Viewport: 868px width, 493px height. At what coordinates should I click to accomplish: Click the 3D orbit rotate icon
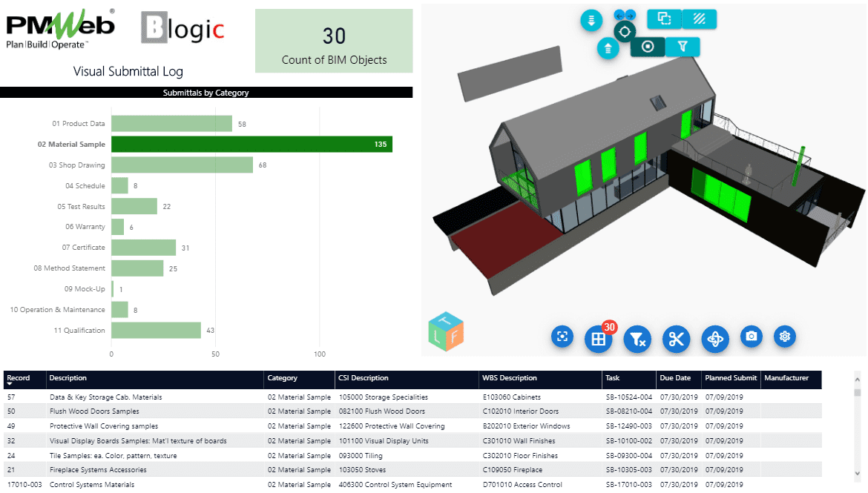pyautogui.click(x=714, y=340)
